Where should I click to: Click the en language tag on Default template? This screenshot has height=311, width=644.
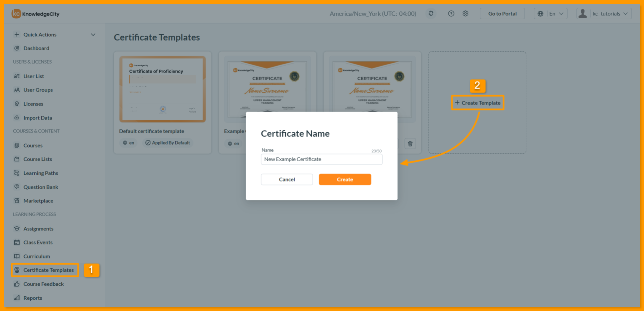pyautogui.click(x=129, y=143)
